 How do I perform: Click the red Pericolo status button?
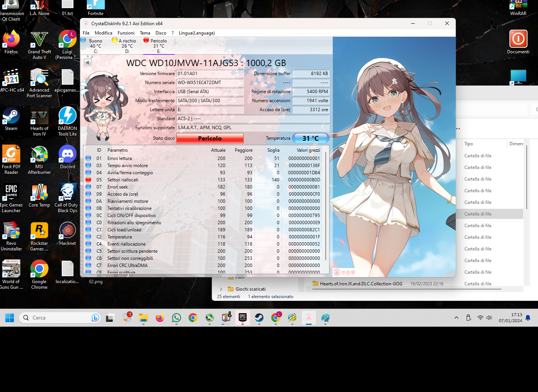coord(210,138)
